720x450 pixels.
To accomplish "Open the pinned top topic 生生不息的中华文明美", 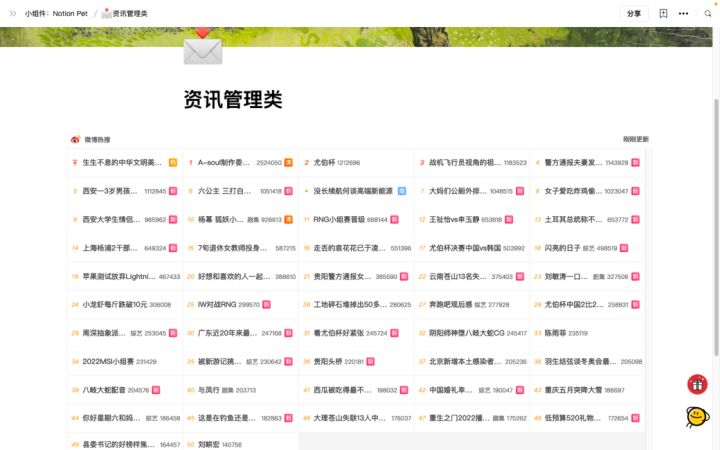I will coord(122,163).
